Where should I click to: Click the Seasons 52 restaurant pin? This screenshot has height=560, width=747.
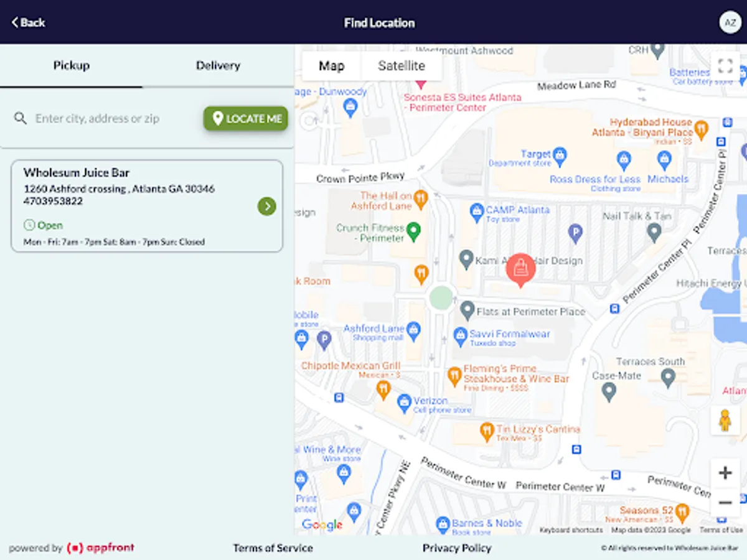tap(683, 512)
